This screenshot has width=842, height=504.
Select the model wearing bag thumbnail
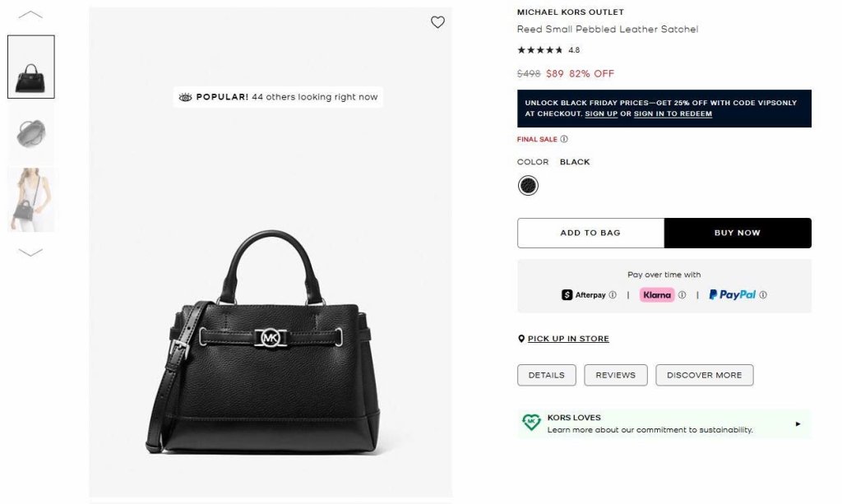31,200
